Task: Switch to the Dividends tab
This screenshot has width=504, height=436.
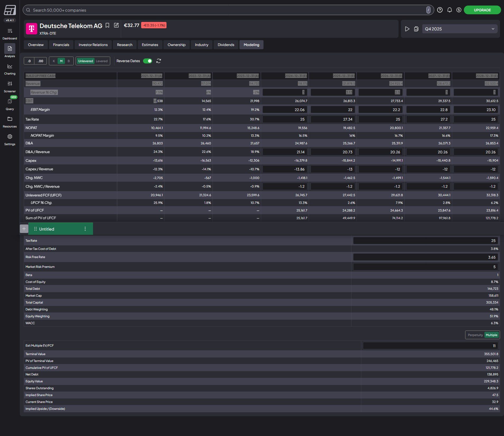Action: [x=226, y=45]
